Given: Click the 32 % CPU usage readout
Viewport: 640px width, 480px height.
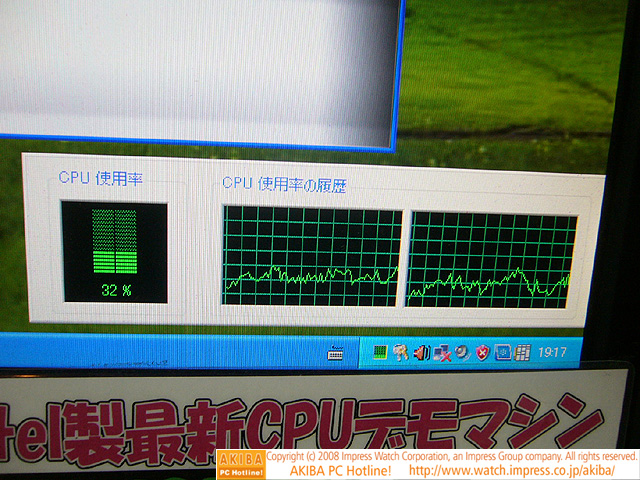Looking at the screenshot, I should 116,290.
